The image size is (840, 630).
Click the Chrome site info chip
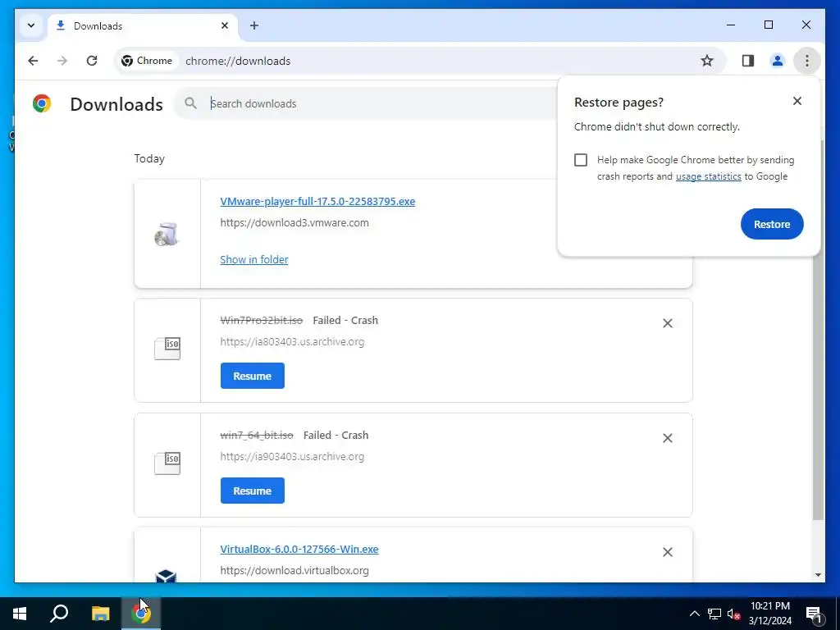coord(147,61)
